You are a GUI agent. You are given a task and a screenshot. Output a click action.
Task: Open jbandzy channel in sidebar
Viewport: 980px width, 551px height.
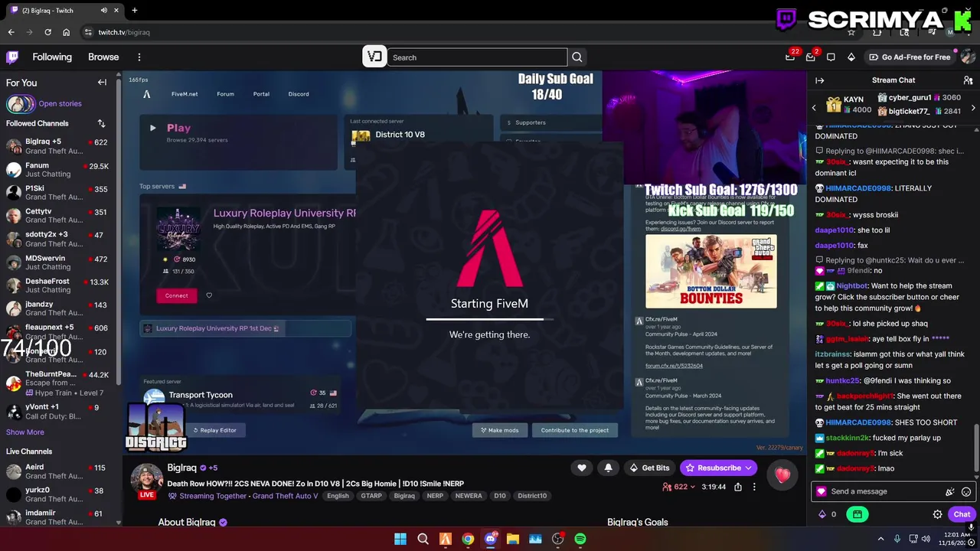[58, 308]
